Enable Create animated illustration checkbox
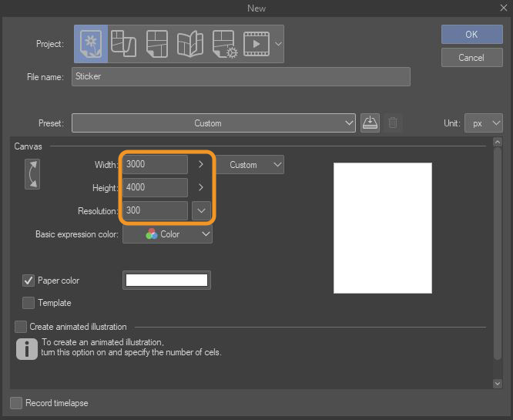The height and width of the screenshot is (420, 513). pos(21,327)
